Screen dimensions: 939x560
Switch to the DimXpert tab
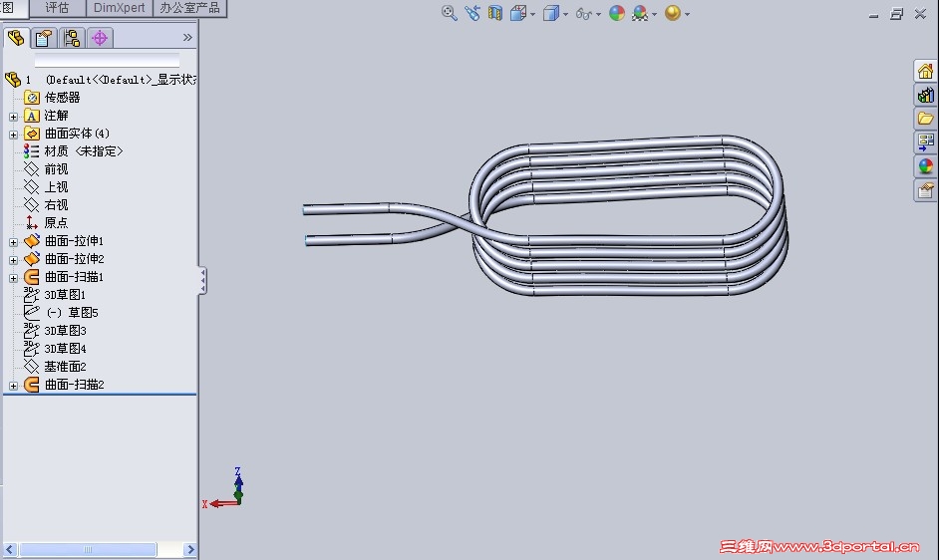[120, 8]
